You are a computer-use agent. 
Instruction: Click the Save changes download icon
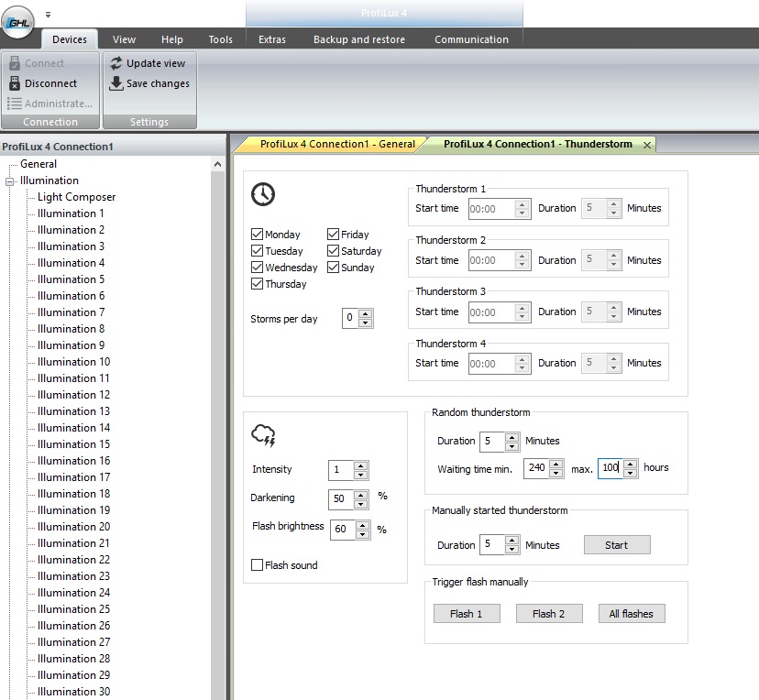(116, 83)
